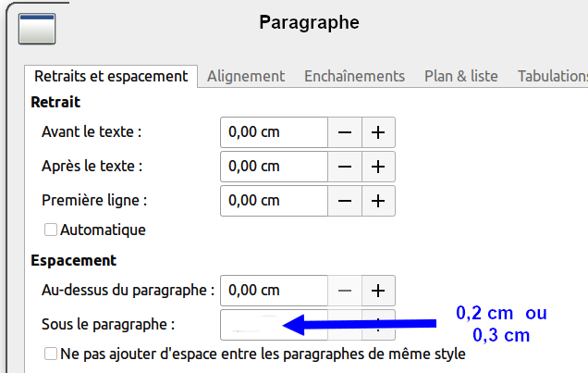588x373 pixels.
Task: Increase the Première ligne indent value
Action: [x=378, y=200]
